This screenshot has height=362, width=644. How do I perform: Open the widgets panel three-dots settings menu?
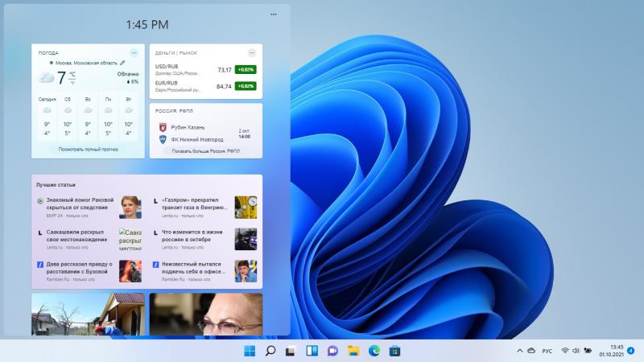coord(274,14)
